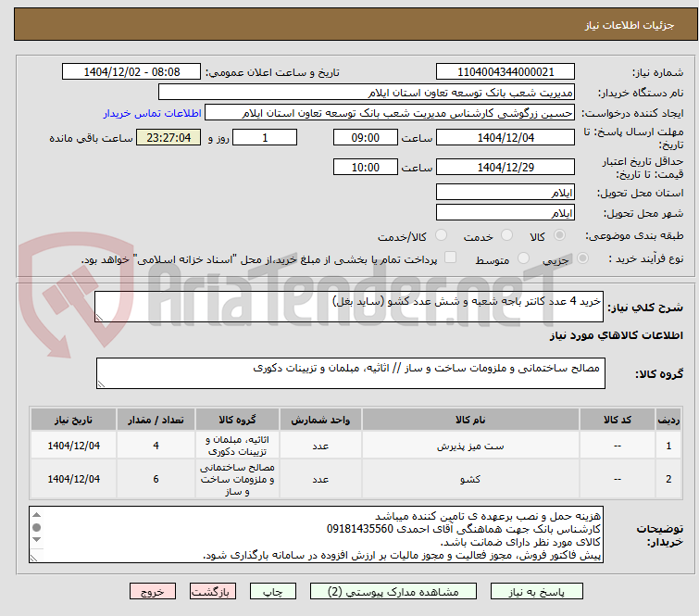Click the اطلاعات کالاهای مورد نیاز heading
699x616 pixels.
(616, 335)
